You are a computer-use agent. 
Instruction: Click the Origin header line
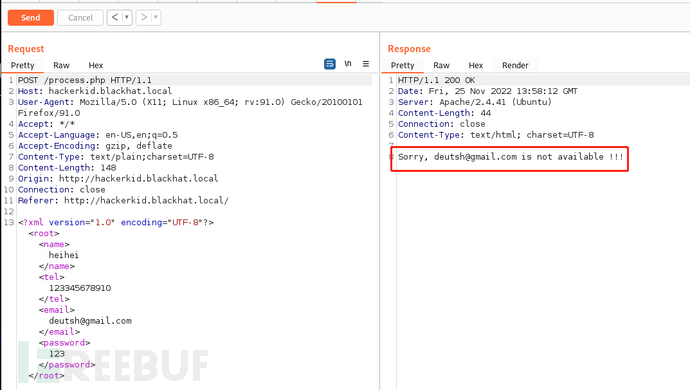click(118, 179)
